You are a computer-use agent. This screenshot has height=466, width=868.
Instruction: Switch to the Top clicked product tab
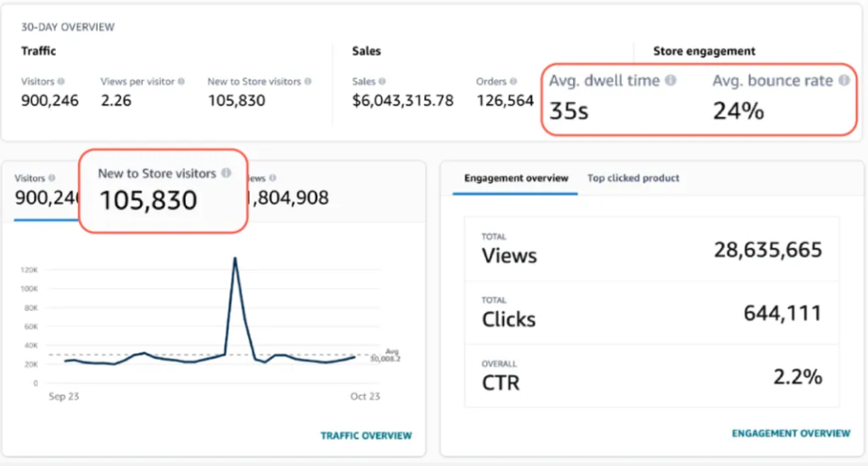point(633,178)
